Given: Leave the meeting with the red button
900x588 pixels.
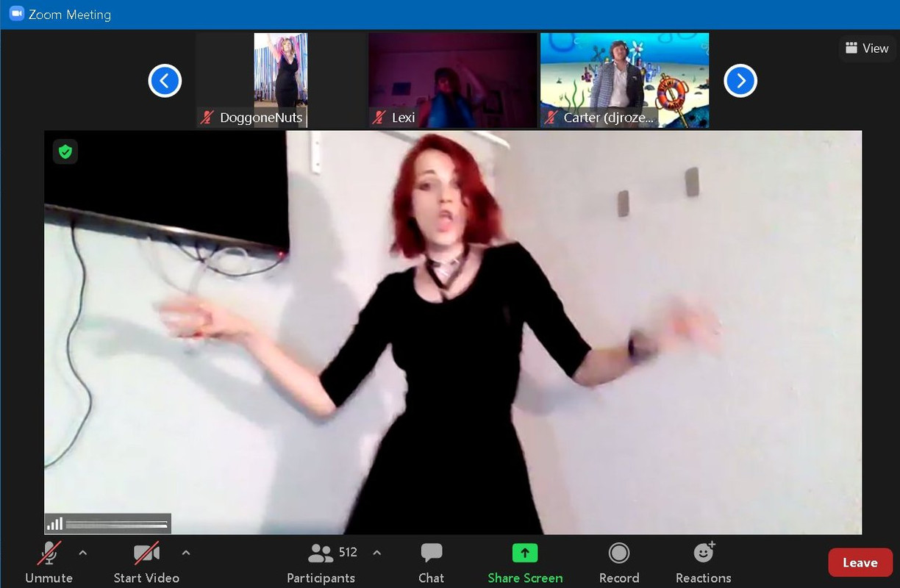Looking at the screenshot, I should (x=860, y=563).
